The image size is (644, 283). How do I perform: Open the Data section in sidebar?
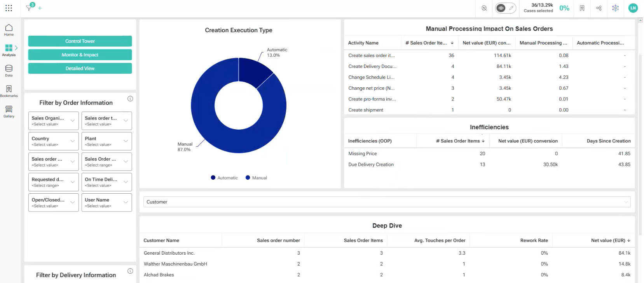(9, 71)
